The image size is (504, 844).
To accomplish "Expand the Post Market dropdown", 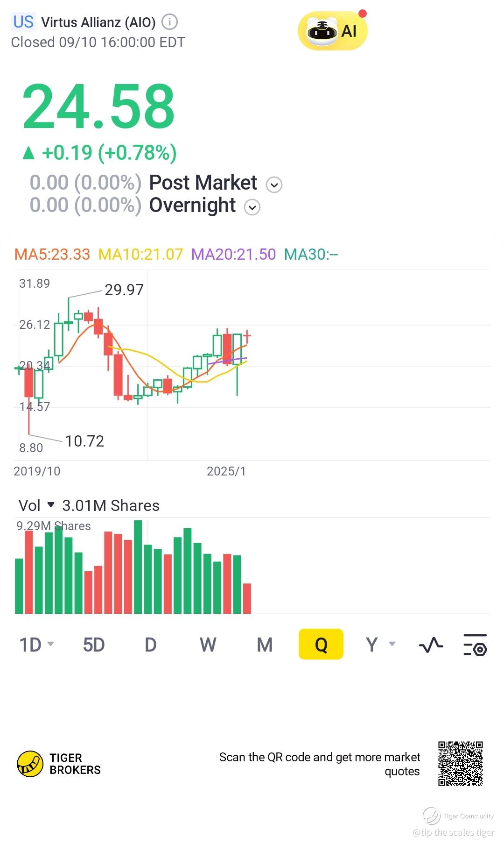I will coord(274,185).
